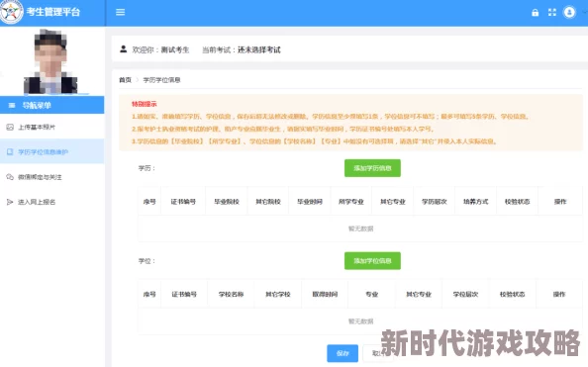Open the user avatar menu icon
The width and height of the screenshot is (588, 367).
click(569, 13)
